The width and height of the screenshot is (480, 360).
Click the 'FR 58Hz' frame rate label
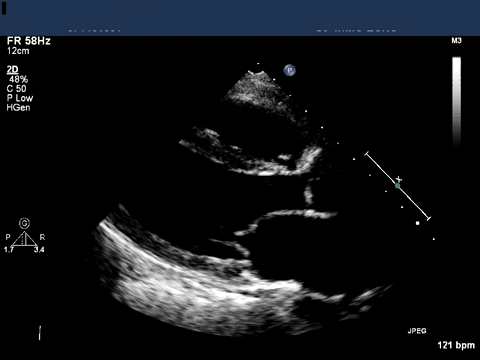[29, 41]
